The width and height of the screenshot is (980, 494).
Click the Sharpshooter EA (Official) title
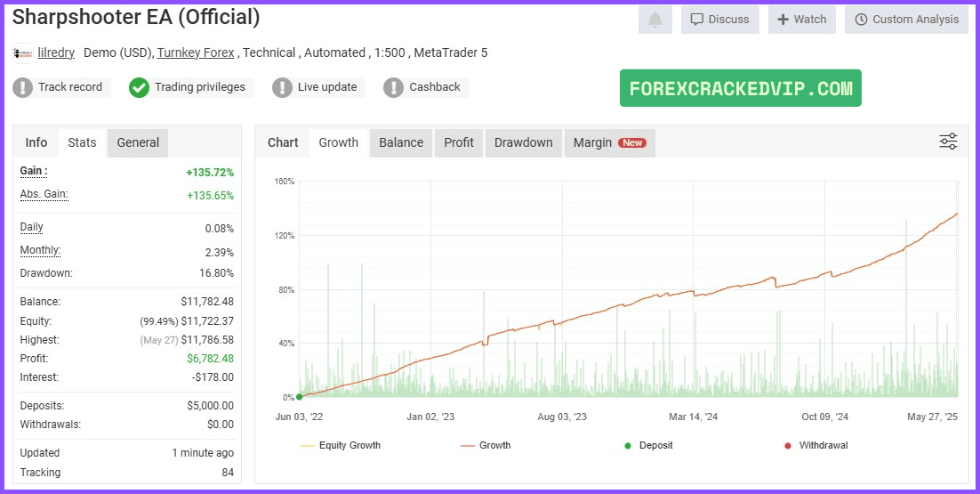pyautogui.click(x=136, y=18)
